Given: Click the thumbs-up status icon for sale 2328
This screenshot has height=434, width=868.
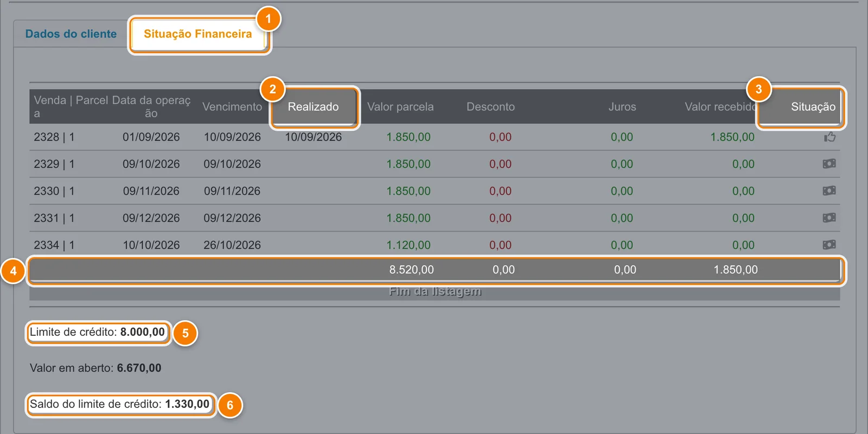Looking at the screenshot, I should tap(829, 137).
